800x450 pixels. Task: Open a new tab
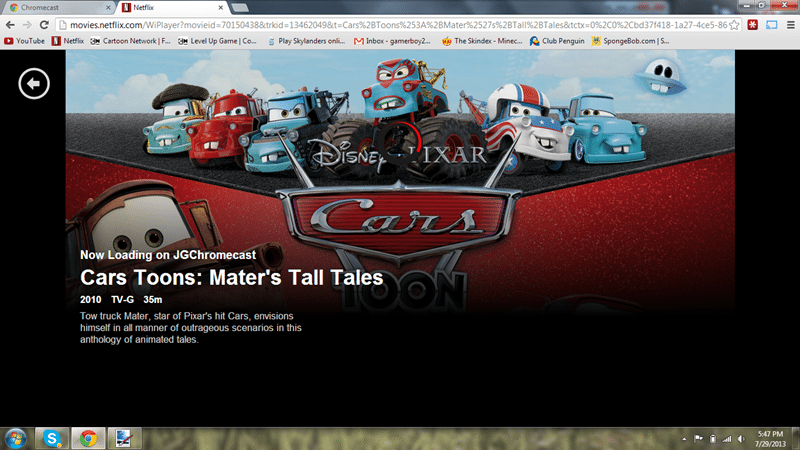click(x=240, y=8)
